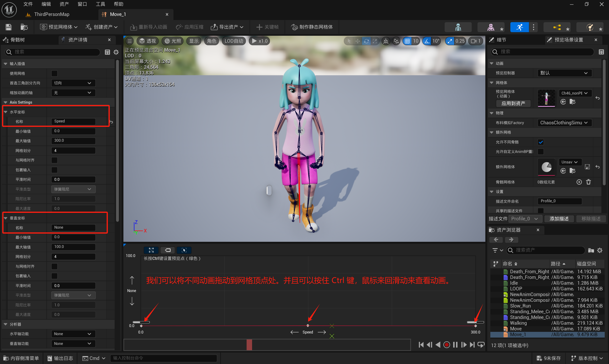Click the save asset floppy disk icon

[9, 27]
